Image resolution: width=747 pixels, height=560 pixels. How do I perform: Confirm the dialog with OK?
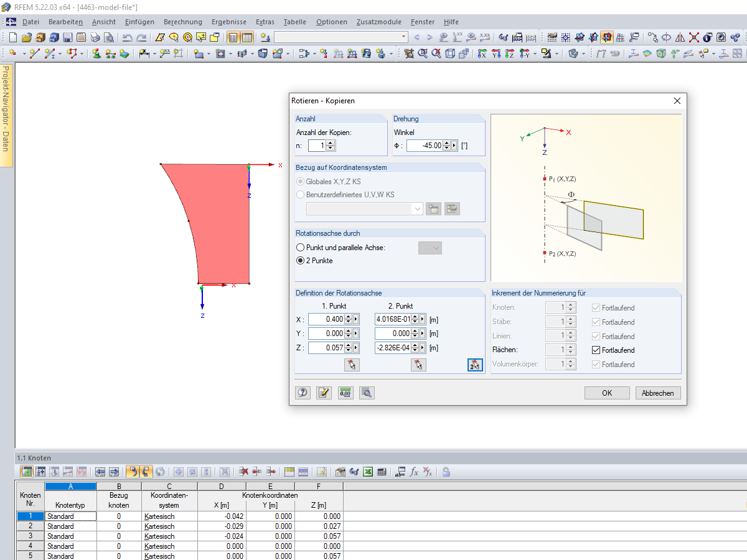coord(607,393)
